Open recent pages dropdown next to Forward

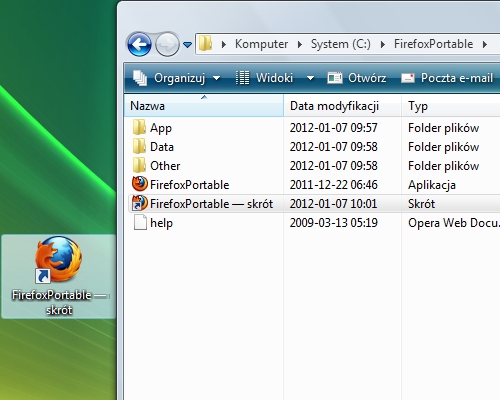pos(188,44)
